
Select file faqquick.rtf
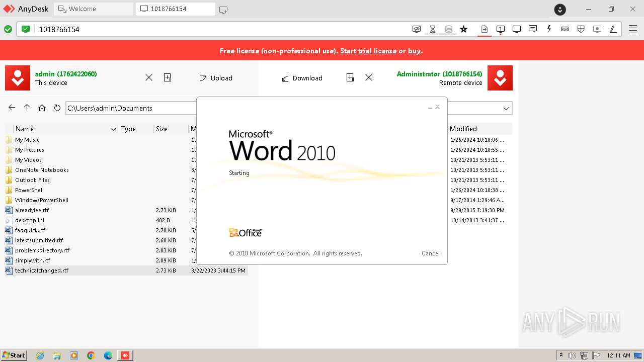(x=30, y=230)
